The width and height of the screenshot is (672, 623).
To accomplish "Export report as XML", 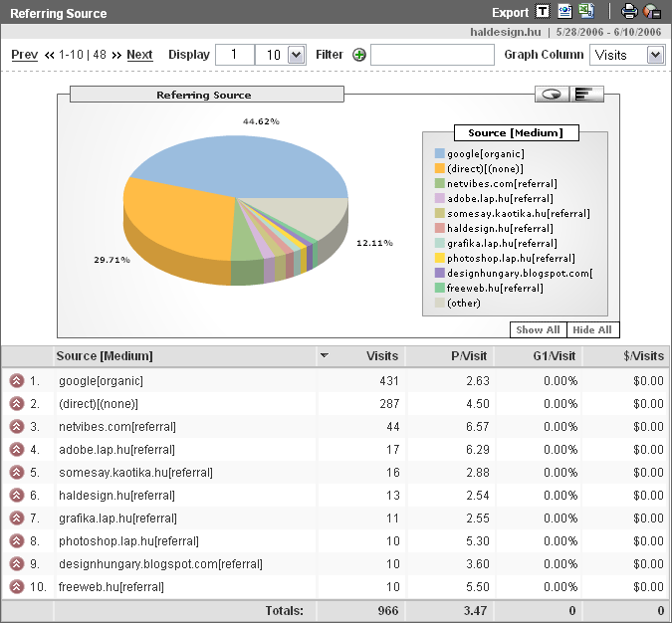I will [x=565, y=12].
